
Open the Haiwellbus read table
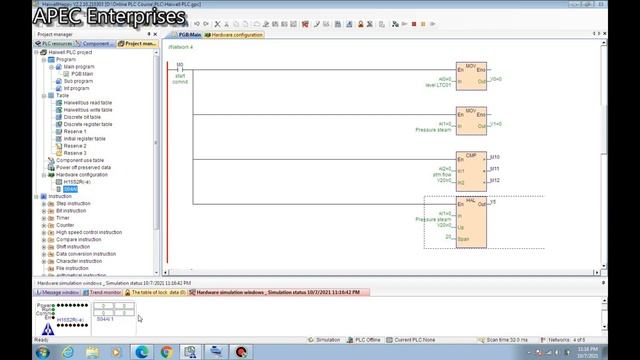point(87,103)
